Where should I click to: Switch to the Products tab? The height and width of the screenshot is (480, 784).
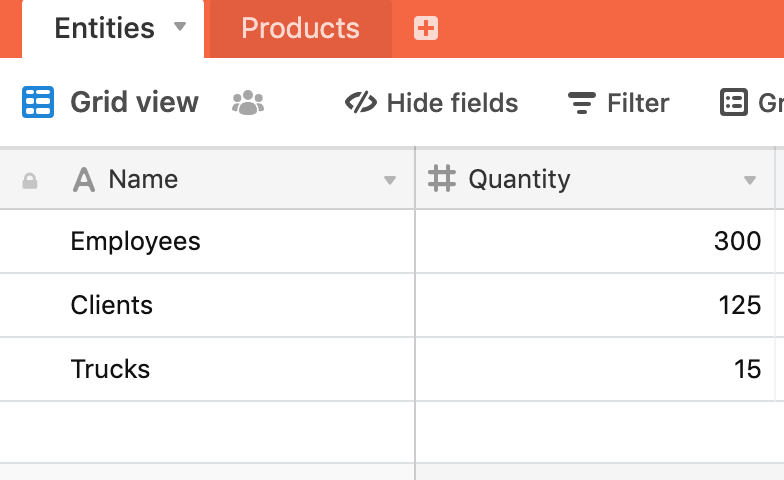[300, 28]
